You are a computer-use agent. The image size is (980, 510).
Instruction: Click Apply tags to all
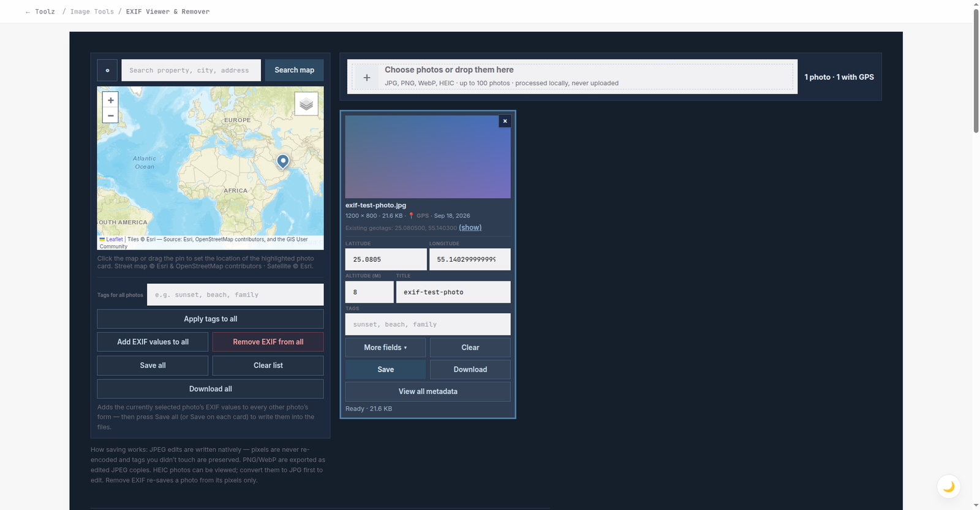pyautogui.click(x=210, y=319)
